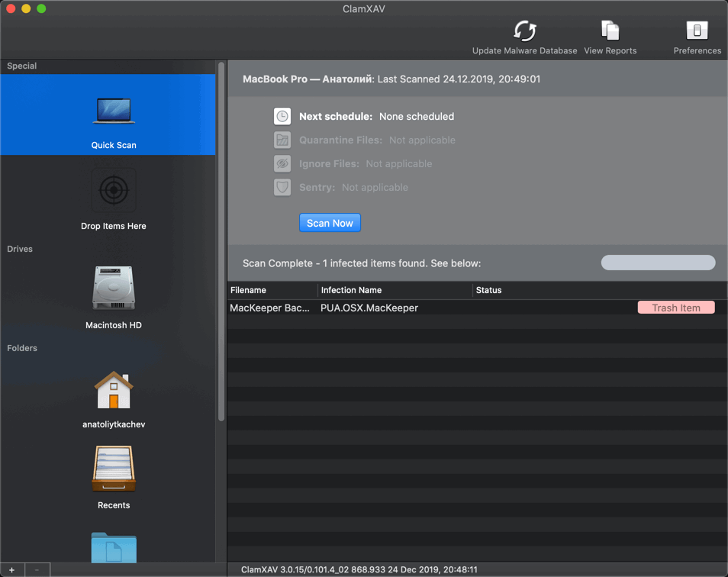Click the 'None scheduled' schedule value
The width and height of the screenshot is (728, 577).
tap(417, 117)
